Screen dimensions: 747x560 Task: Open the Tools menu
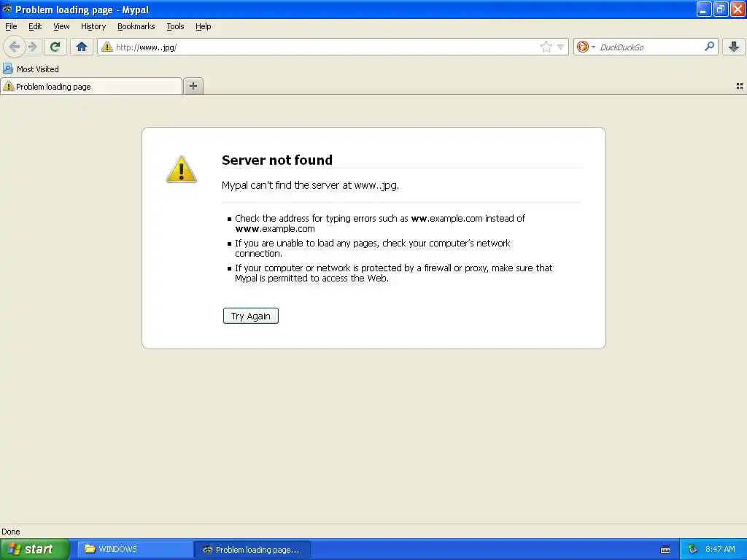[x=175, y=26]
